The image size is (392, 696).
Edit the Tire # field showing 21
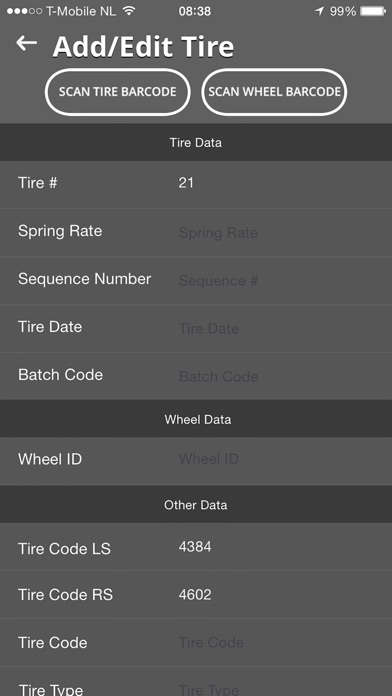coord(280,183)
